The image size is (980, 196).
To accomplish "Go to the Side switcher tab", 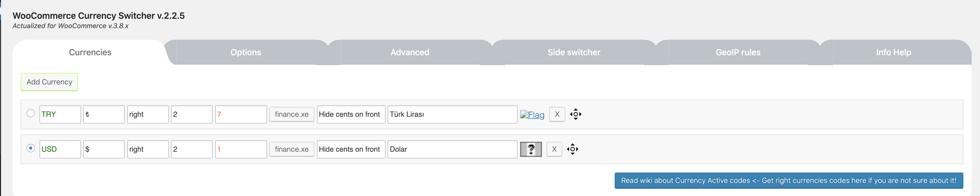I will [574, 52].
